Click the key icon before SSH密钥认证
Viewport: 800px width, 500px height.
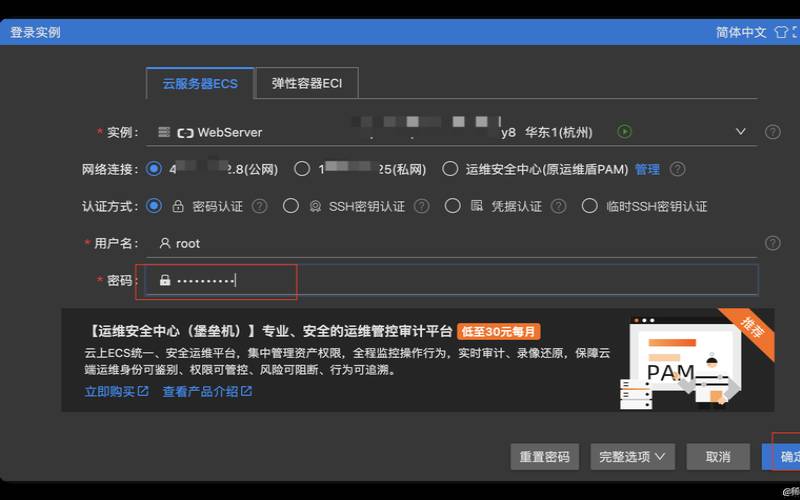(315, 206)
